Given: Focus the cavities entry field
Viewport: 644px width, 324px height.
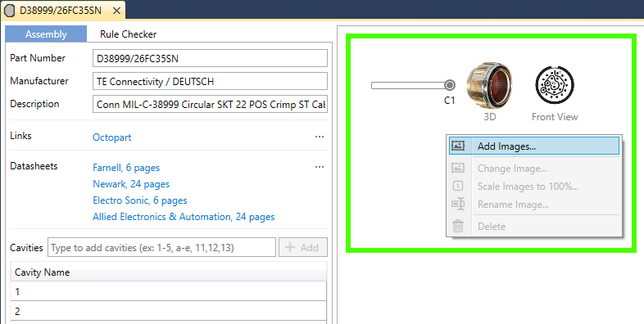Looking at the screenshot, I should click(x=161, y=247).
